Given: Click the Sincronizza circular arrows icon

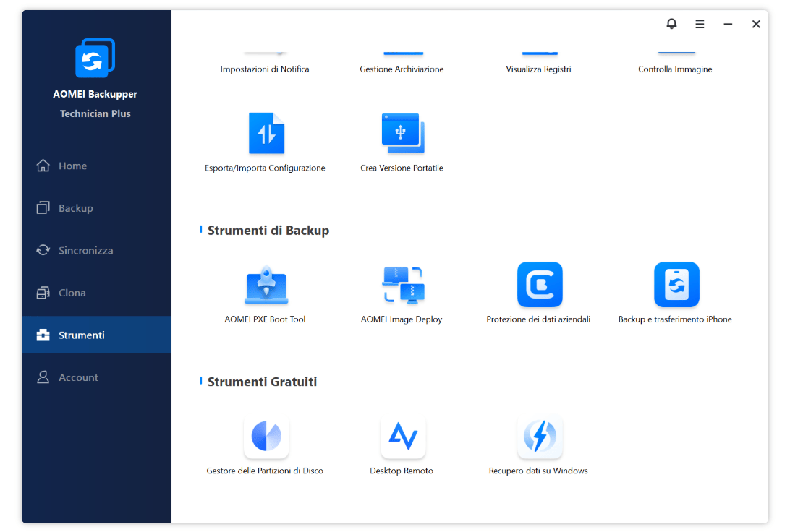Looking at the screenshot, I should click(43, 250).
